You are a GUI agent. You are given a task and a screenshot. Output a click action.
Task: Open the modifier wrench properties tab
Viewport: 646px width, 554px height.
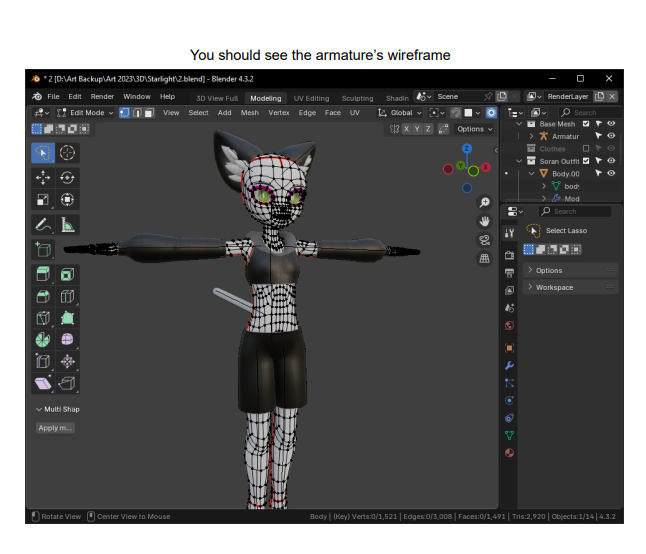click(509, 365)
